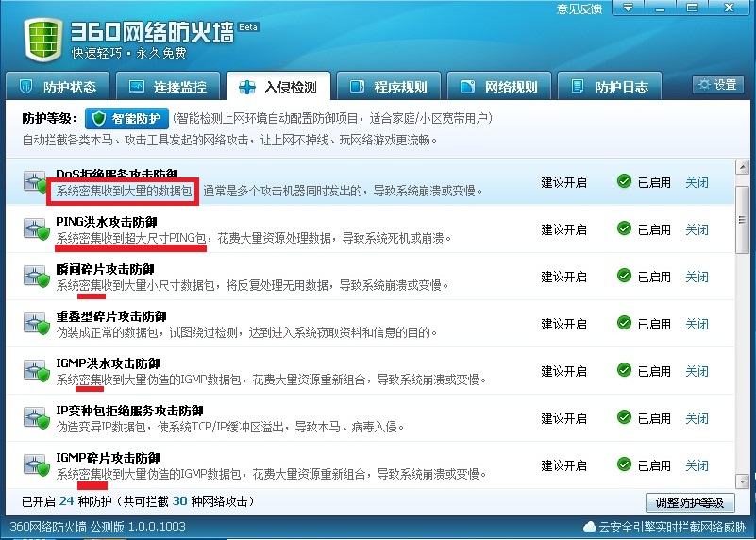Select the 重叠型碎片攻击防御 title text

tap(111, 316)
